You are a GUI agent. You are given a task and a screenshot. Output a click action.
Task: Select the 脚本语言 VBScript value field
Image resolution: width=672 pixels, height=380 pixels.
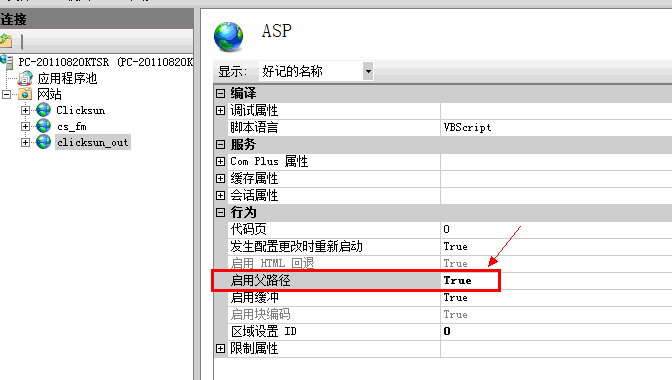coord(556,128)
